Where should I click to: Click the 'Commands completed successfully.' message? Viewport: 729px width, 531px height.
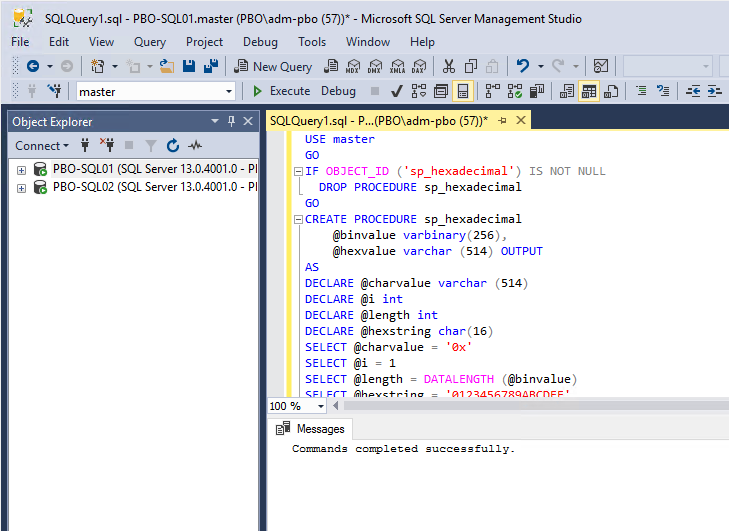coord(403,449)
